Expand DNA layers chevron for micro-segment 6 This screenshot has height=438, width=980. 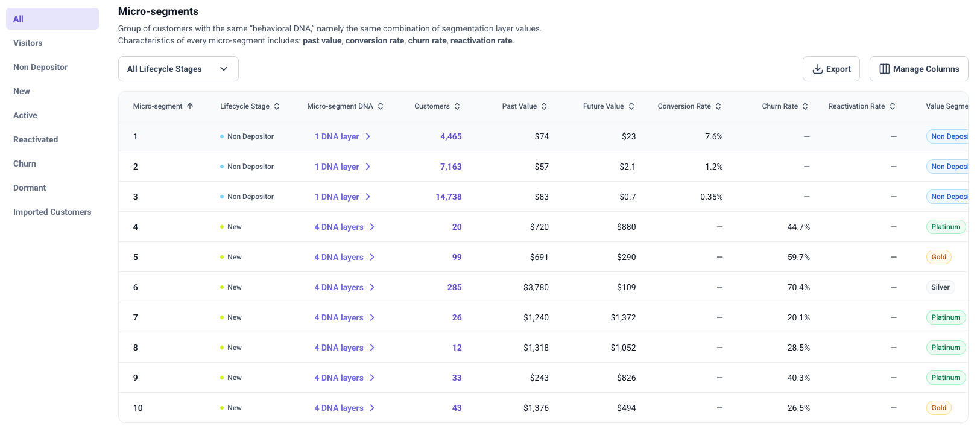372,287
